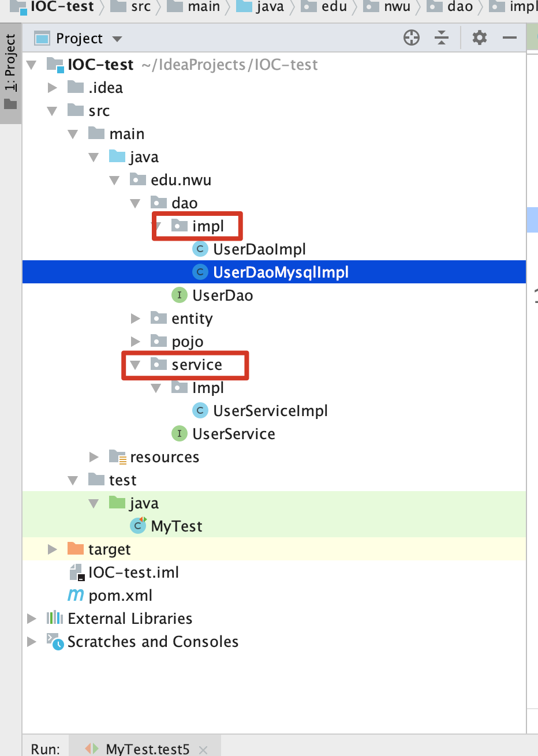Select the UserService interface
538x756 pixels.
click(x=233, y=434)
